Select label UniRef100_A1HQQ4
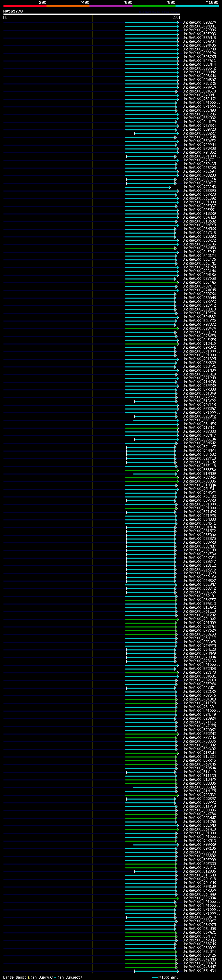The image size is (222, 980). tap(199, 485)
